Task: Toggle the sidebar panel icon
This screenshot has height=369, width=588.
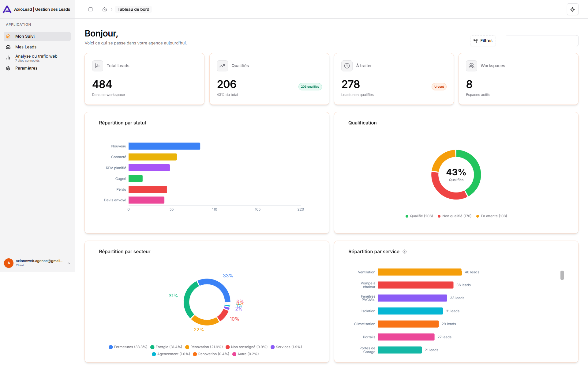Action: click(91, 10)
